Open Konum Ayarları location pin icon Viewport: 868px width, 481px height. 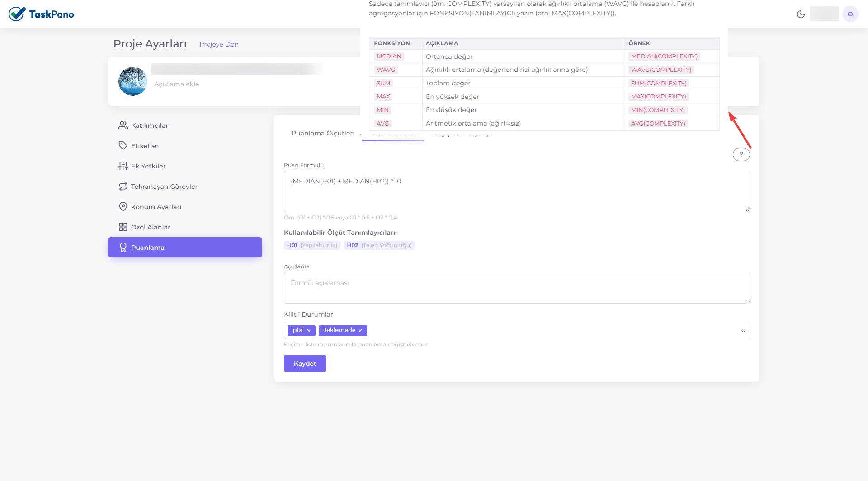123,207
